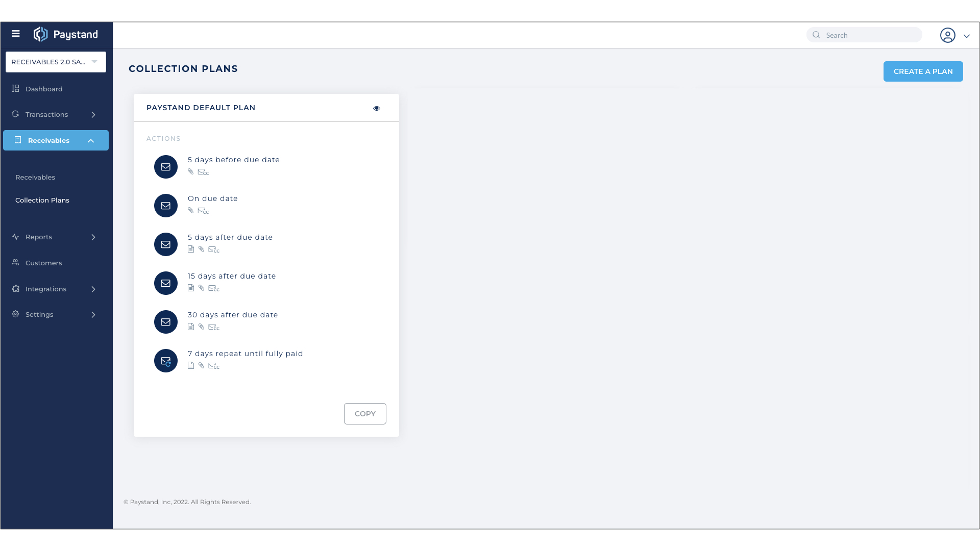Collapse the Receivables section chevron
The image size is (980, 551).
tap(91, 141)
